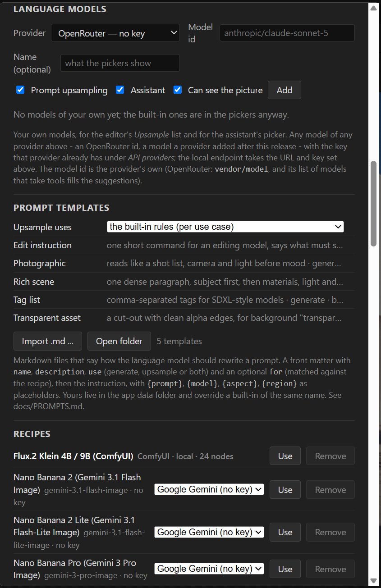This screenshot has height=588, width=381.
Task: Click the Tag list description about SDXL-style models
Action: (225, 300)
